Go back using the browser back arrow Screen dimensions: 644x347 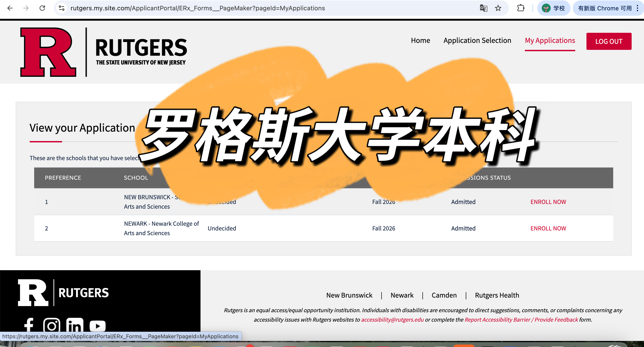tap(10, 8)
